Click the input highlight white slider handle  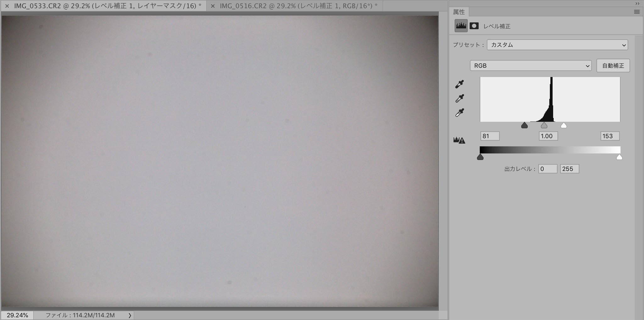click(x=563, y=126)
